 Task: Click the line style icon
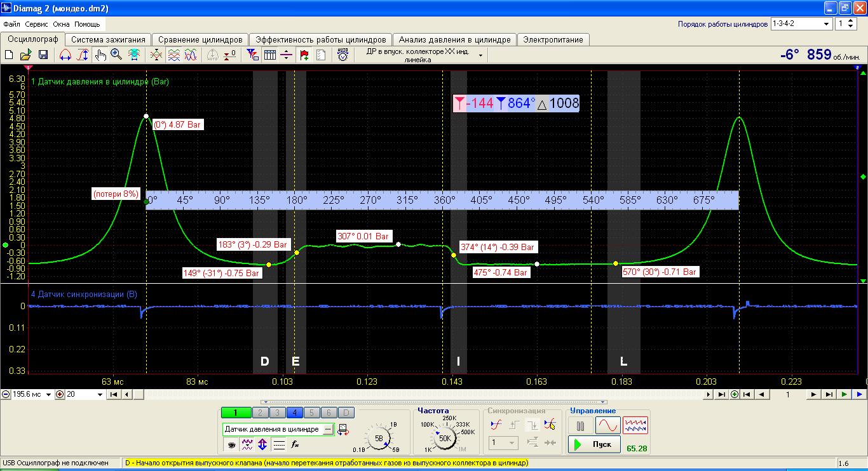click(279, 444)
